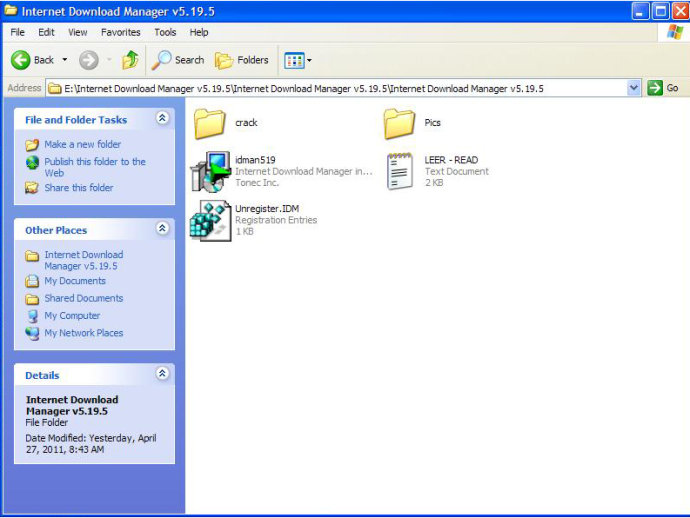690x518 pixels.
Task: Collapse the File and Folder Tasks panel
Action: (x=162, y=118)
